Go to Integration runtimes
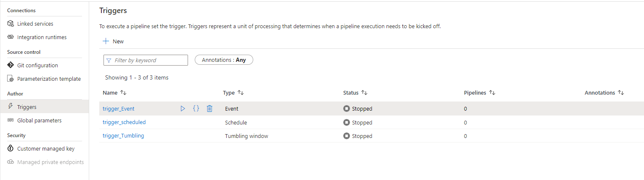This screenshot has width=644, height=180. 42,37
